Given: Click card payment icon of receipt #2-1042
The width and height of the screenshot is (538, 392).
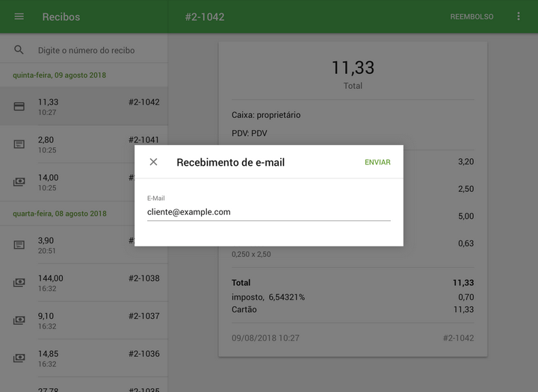Looking at the screenshot, I should pos(19,106).
